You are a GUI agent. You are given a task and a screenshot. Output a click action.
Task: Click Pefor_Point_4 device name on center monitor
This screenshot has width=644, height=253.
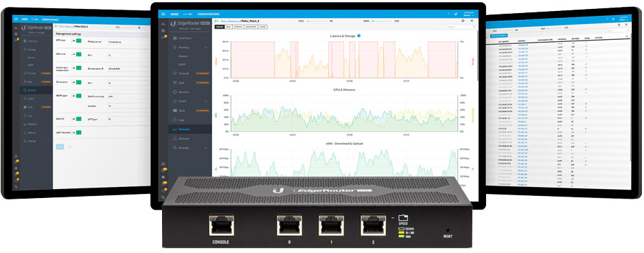[x=251, y=21]
